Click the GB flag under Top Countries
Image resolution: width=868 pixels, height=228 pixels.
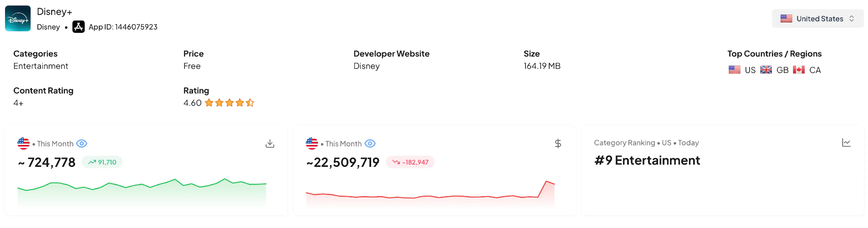(766, 70)
